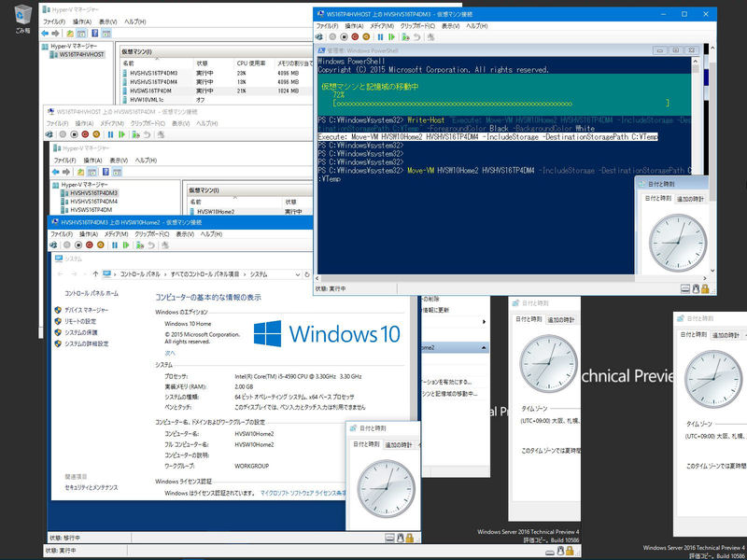Select HVSWS16TP4DM node in nested Hyper-V Manager tree
Image resolution: width=747 pixels, height=560 pixels.
(x=91, y=209)
